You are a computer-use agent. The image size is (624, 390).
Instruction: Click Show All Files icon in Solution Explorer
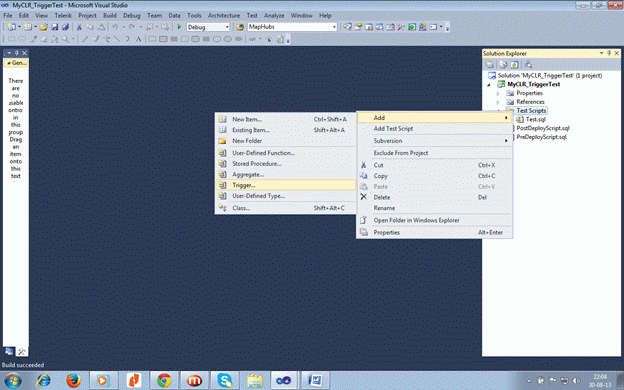click(x=503, y=64)
